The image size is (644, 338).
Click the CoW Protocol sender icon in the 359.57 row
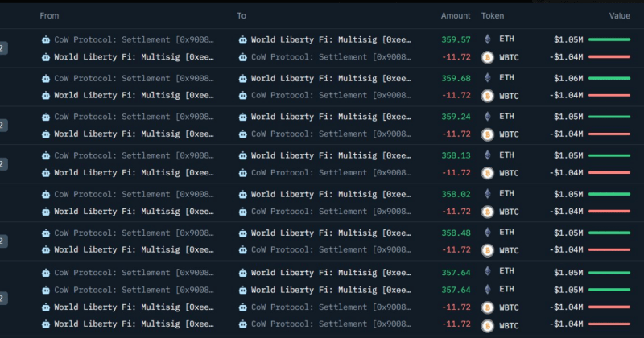46,39
